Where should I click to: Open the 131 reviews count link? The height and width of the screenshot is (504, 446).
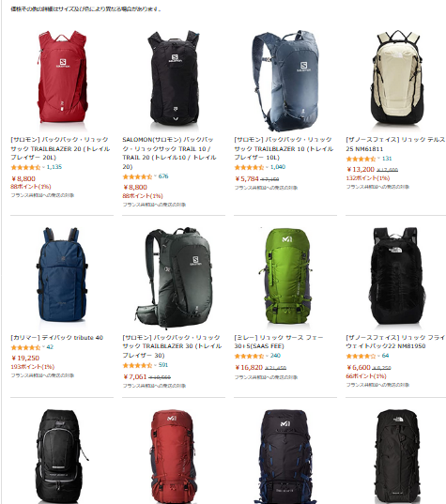click(387, 159)
